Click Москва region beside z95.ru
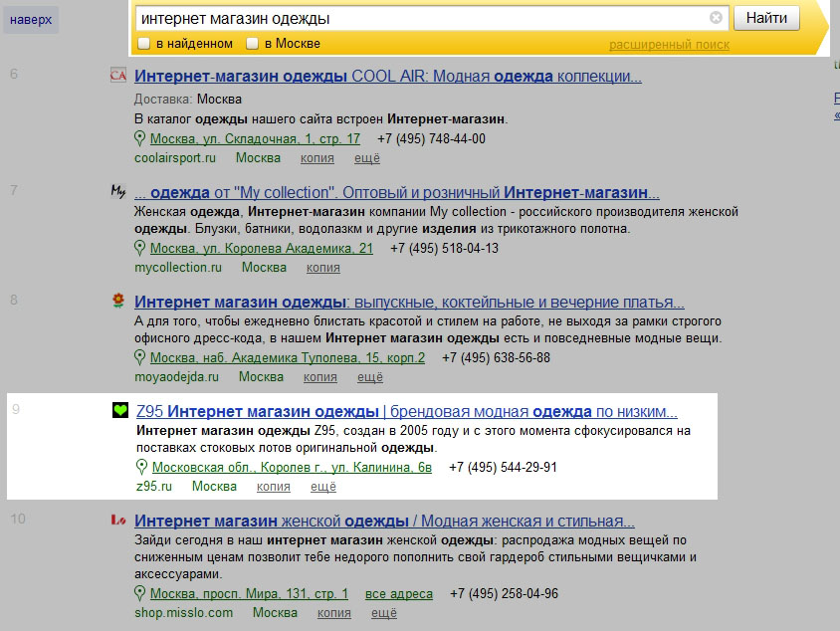This screenshot has height=631, width=840. 214,487
